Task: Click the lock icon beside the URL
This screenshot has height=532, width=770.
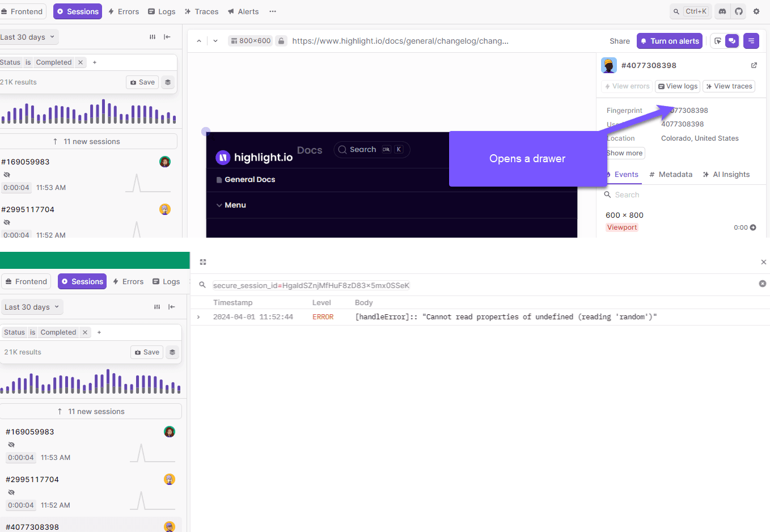Action: [281, 41]
